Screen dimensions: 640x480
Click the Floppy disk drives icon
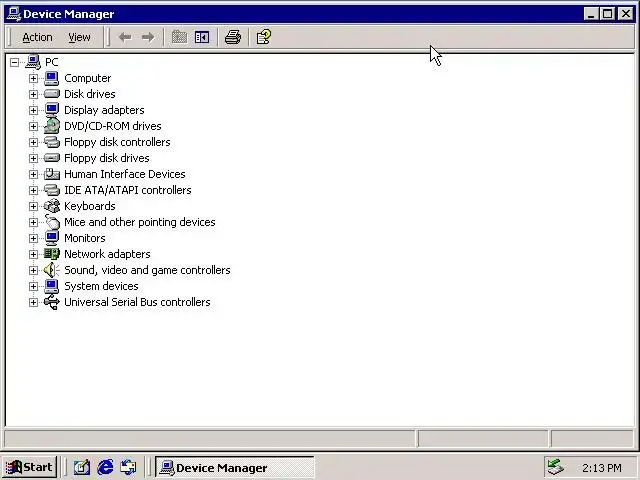[52, 158]
